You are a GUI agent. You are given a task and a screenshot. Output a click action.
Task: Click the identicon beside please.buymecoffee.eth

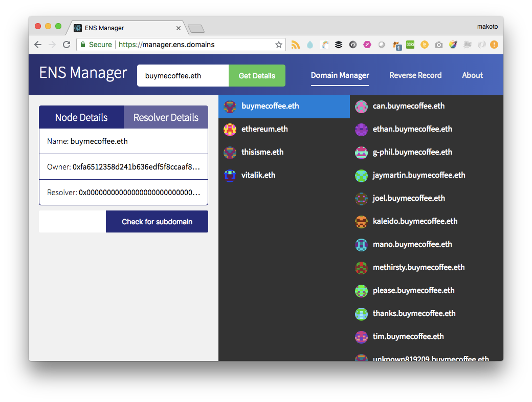tap(361, 291)
